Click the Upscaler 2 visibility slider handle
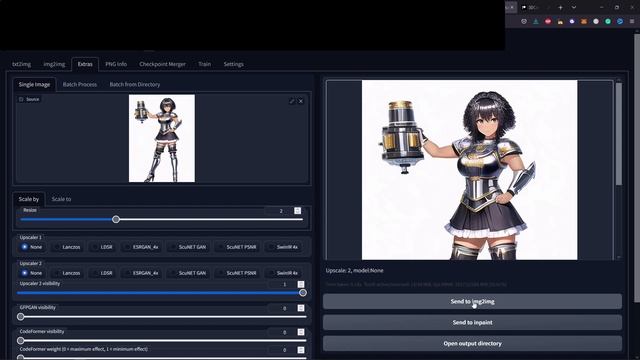640x360 pixels. [x=302, y=293]
